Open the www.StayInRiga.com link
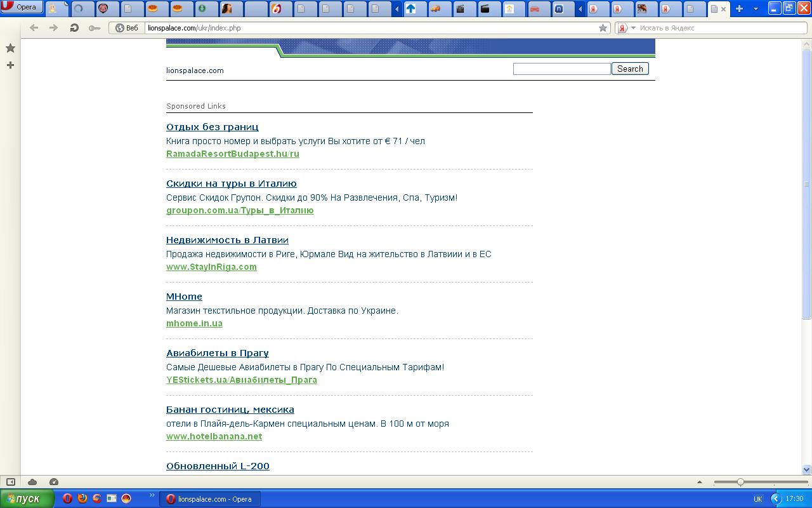Image resolution: width=812 pixels, height=508 pixels. (211, 267)
